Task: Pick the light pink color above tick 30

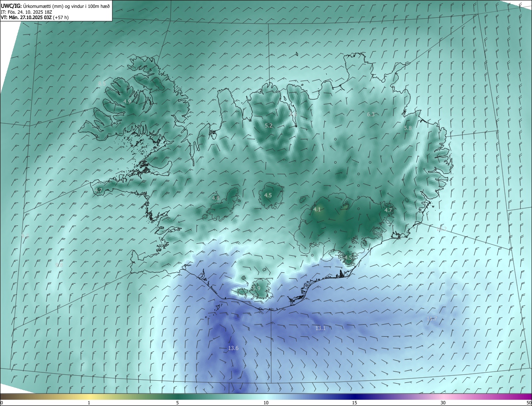Action: (443, 396)
